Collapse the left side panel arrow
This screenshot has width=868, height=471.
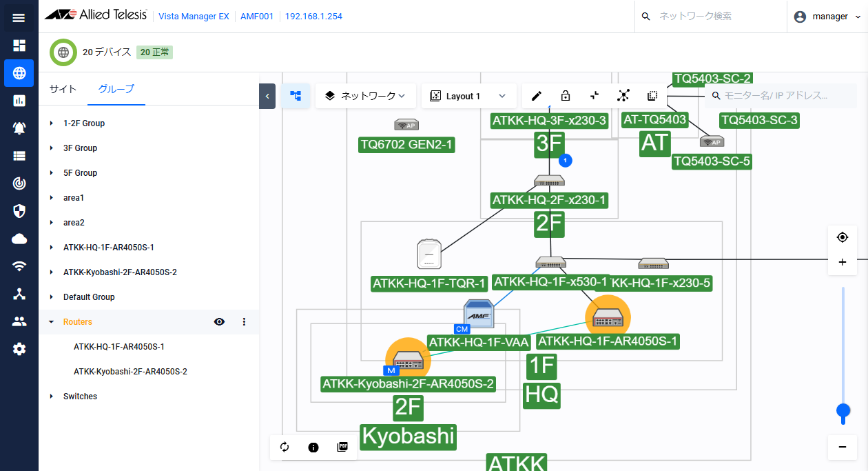coord(267,96)
